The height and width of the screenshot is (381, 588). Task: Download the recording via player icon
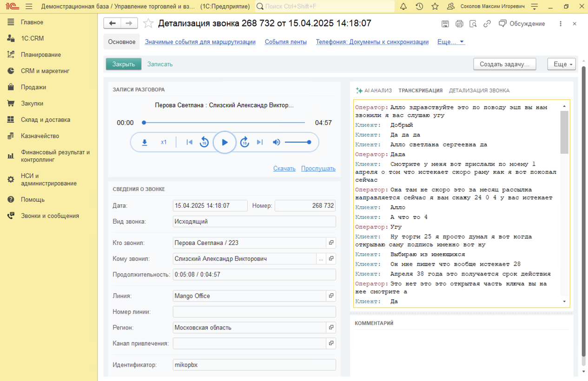point(145,142)
